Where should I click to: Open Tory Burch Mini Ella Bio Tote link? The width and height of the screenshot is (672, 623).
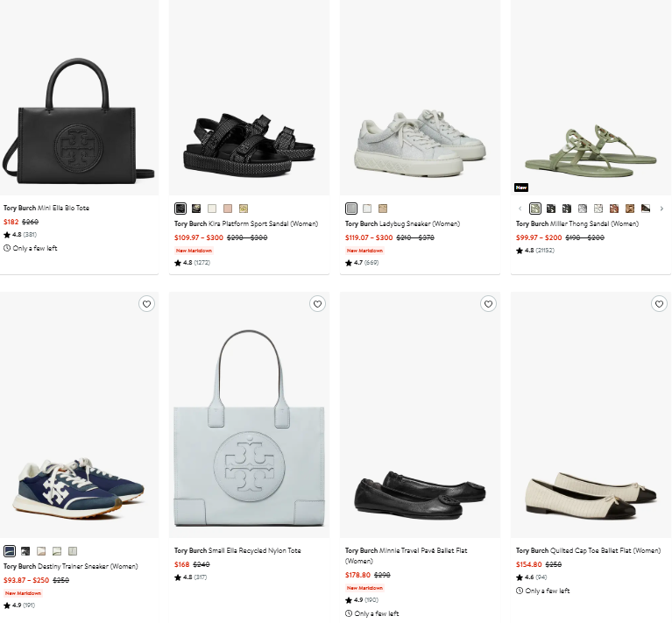click(46, 209)
